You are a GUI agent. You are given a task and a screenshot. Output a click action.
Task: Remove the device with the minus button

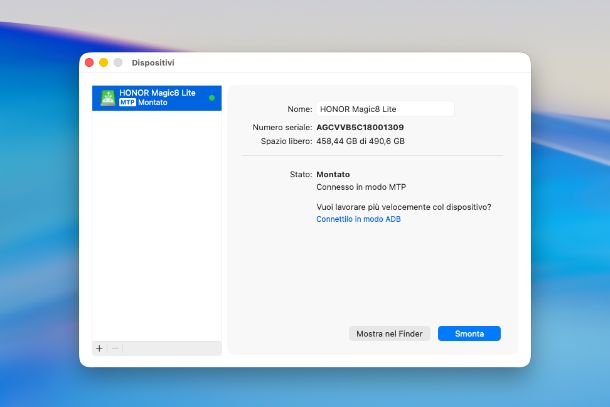[x=115, y=348]
